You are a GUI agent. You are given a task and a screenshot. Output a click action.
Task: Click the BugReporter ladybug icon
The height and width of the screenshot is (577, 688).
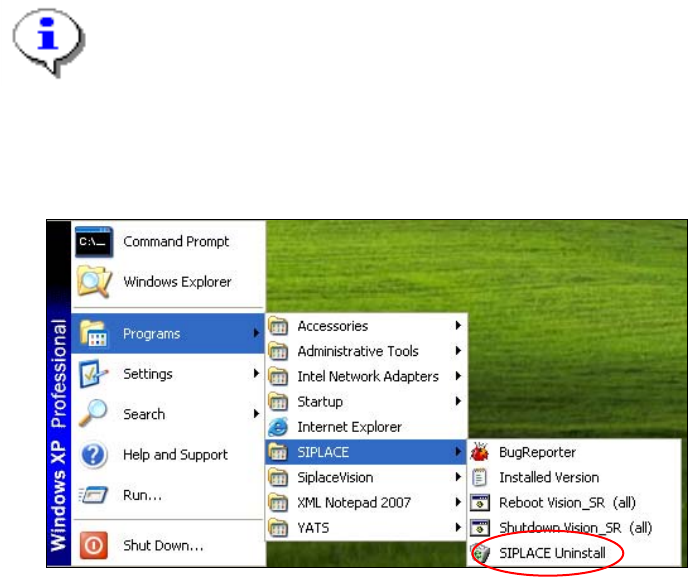pyautogui.click(x=480, y=452)
